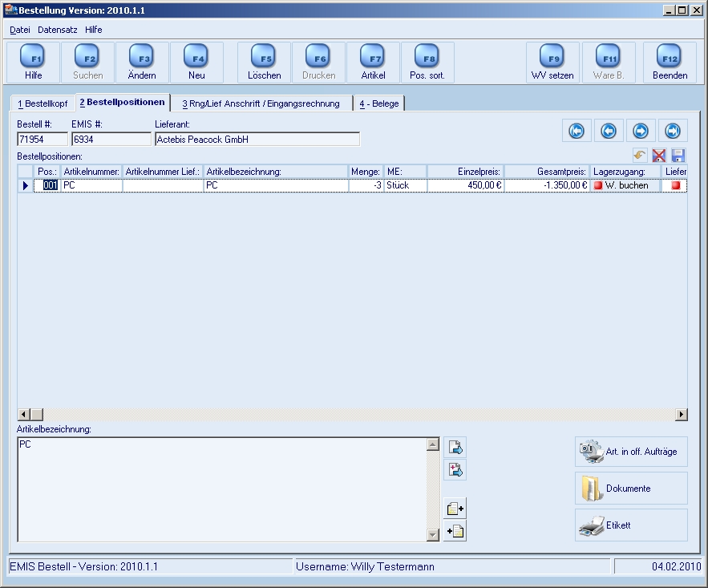
Task: Open the Dokumente button
Action: coord(631,489)
